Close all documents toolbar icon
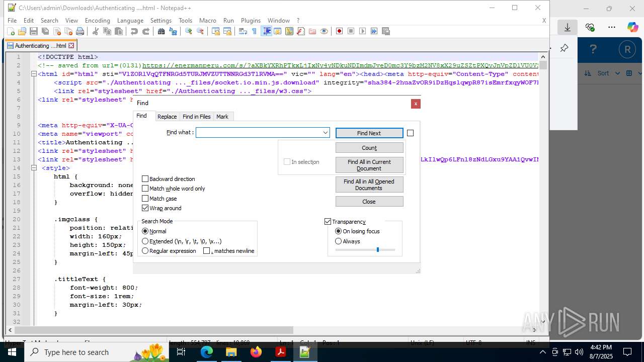The image size is (644, 362). 68,31
